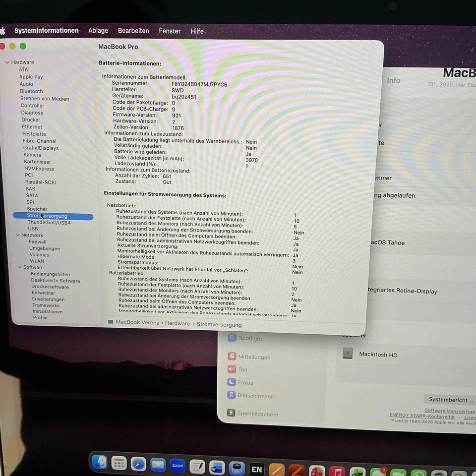476x476 pixels.
Task: Open the Softwarelizenzvertrag link
Action: [x=450, y=411]
